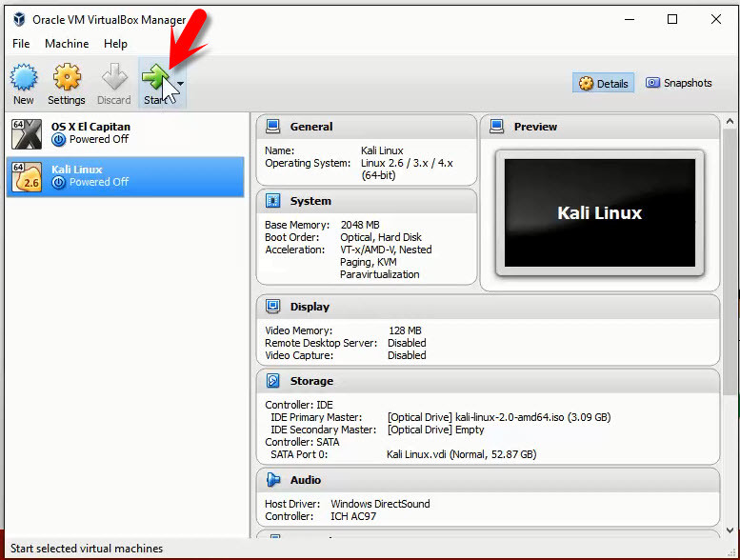Click 'Kali Linux.vdi (Normal, 52.87 GB)' text
Viewport: 740px width, 560px height.
(462, 455)
